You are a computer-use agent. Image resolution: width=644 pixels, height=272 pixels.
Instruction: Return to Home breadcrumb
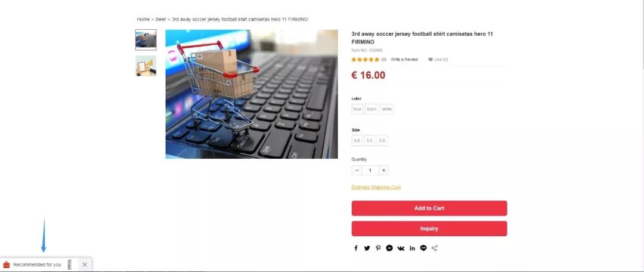click(143, 19)
